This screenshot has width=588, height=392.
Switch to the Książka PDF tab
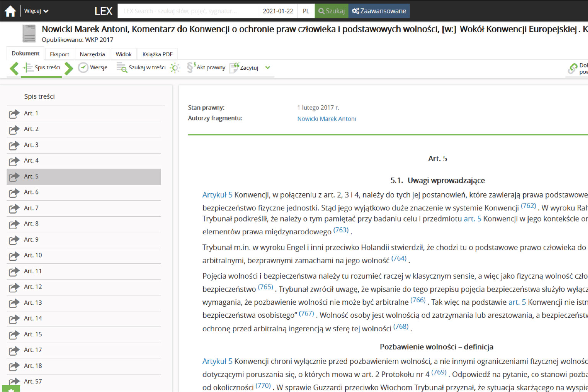point(157,54)
